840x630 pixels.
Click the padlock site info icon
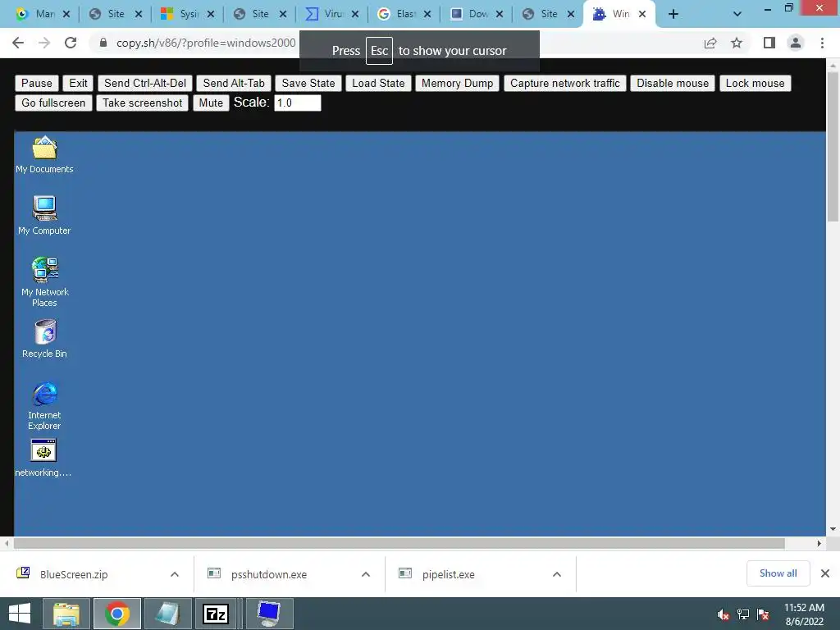pyautogui.click(x=103, y=43)
